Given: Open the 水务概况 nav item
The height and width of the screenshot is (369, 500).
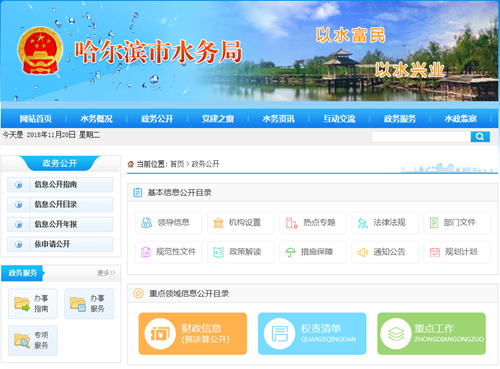Looking at the screenshot, I should (x=96, y=119).
